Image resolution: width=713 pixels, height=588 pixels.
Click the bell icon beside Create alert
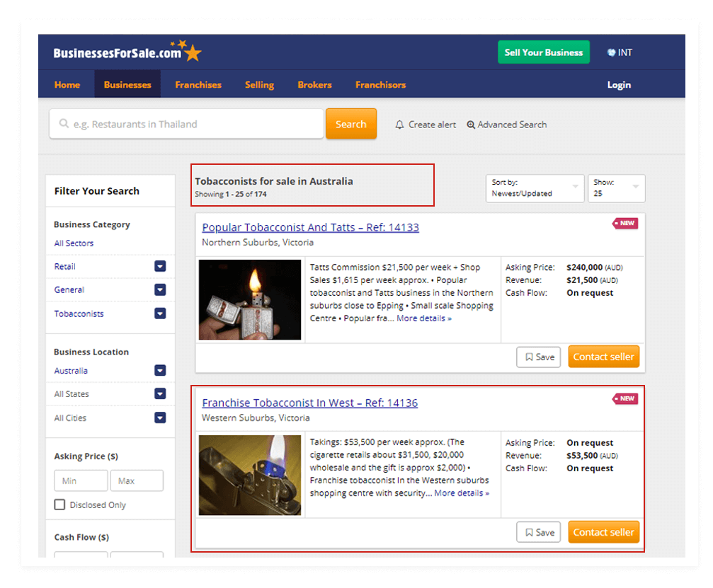pos(399,125)
